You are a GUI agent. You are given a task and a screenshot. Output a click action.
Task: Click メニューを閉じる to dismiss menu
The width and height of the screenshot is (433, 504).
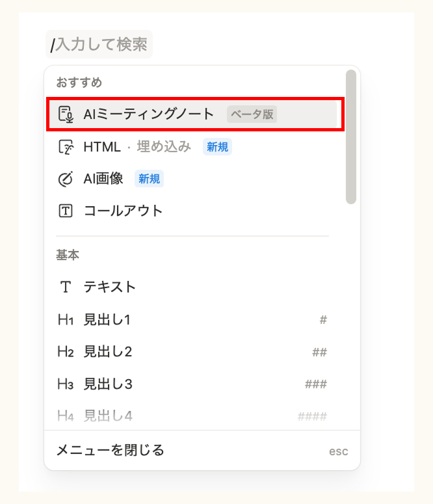[202, 450]
